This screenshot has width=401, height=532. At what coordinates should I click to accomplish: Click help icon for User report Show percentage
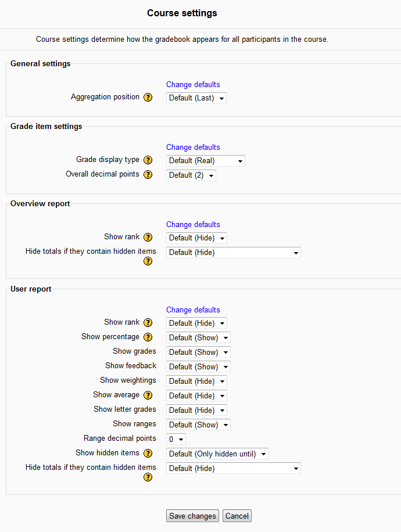(148, 337)
